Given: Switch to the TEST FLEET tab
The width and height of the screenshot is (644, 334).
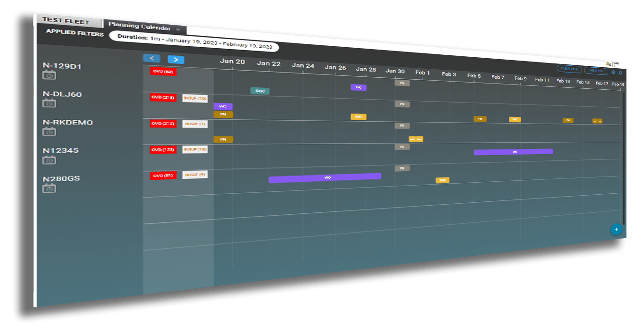Looking at the screenshot, I should point(65,21).
